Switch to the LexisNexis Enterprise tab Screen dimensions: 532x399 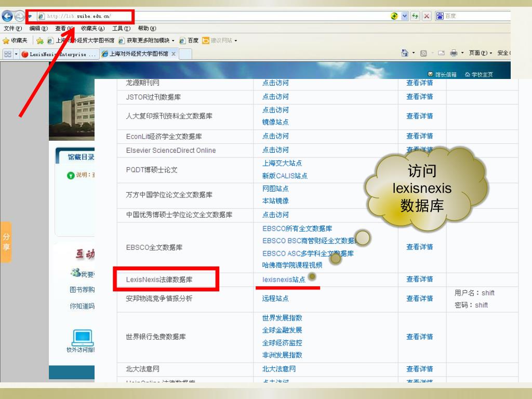coord(59,54)
